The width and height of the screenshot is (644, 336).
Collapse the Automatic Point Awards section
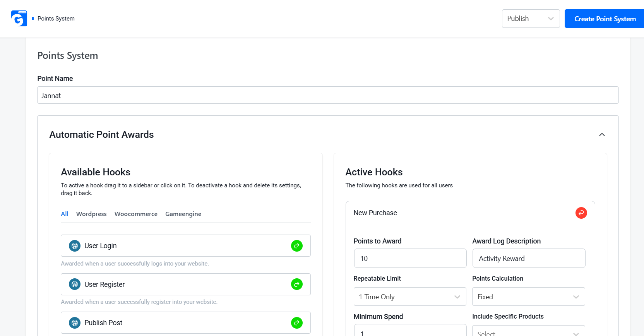click(x=602, y=135)
